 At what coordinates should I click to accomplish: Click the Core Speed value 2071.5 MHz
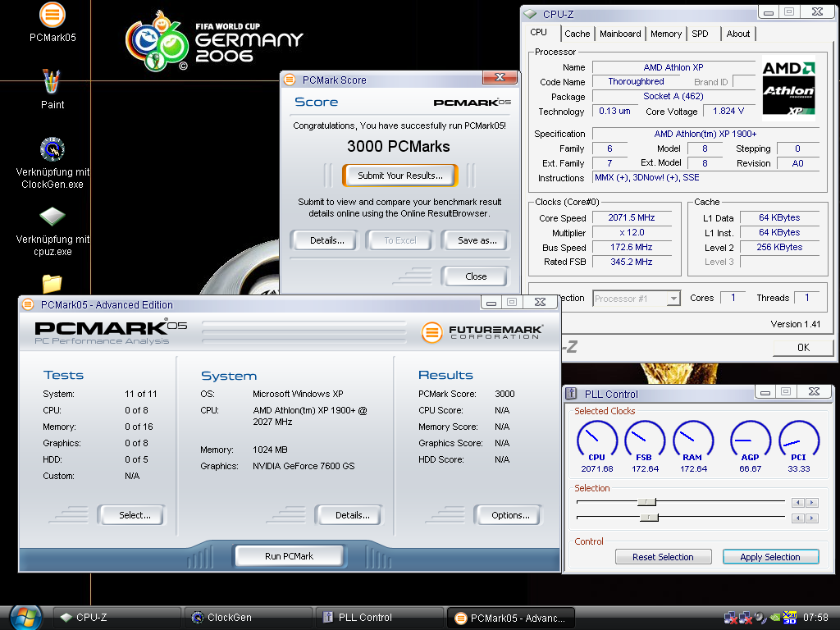point(632,217)
